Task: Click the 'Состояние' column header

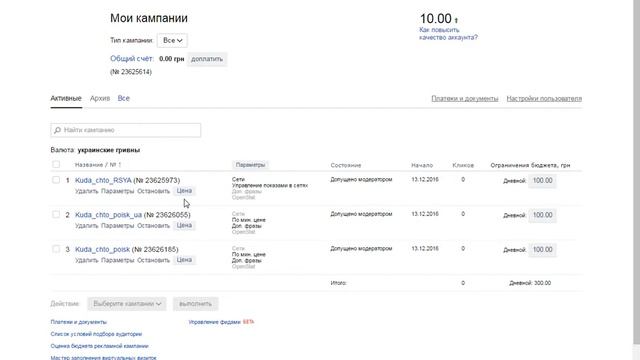Action: 346,165
